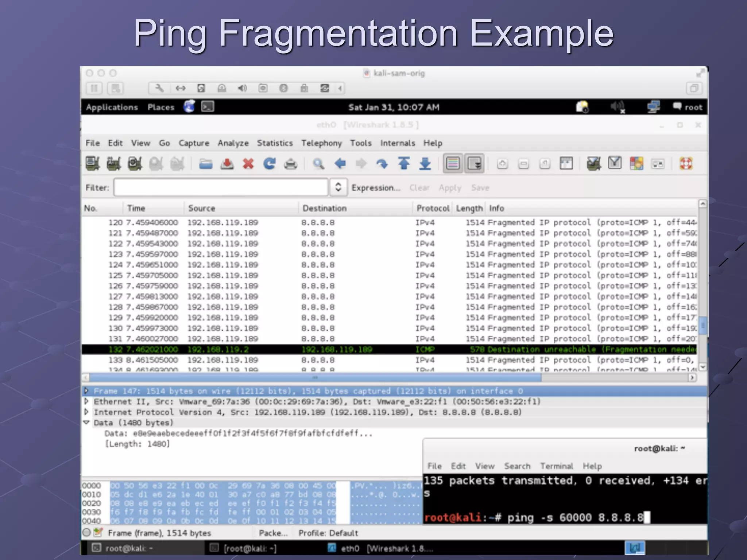Edit capture filters icon

tap(594, 164)
